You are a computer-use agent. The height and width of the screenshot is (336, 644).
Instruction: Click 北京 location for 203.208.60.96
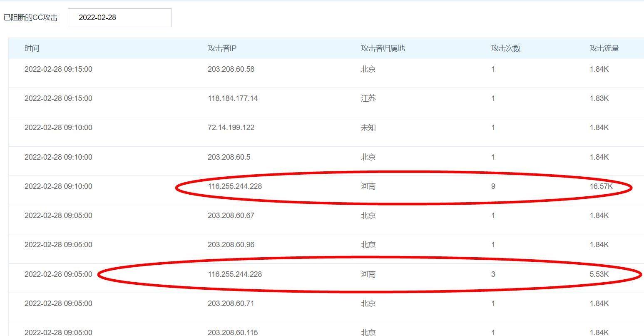[368, 245]
